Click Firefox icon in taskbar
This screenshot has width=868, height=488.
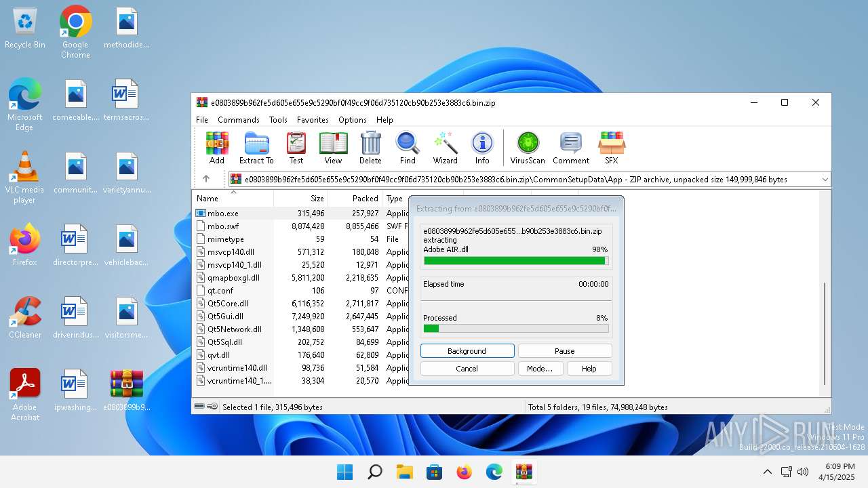(x=464, y=472)
